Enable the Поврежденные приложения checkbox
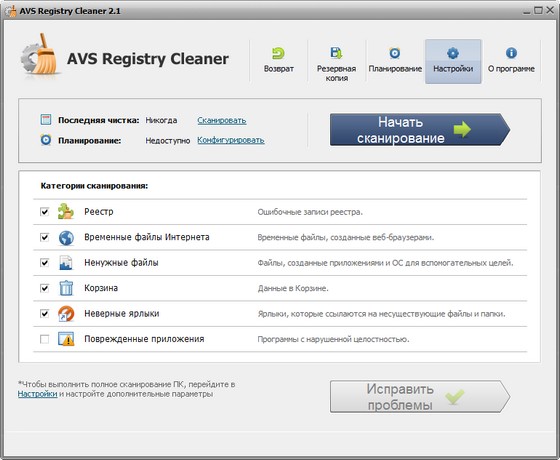This screenshot has width=560, height=460. tap(44, 339)
